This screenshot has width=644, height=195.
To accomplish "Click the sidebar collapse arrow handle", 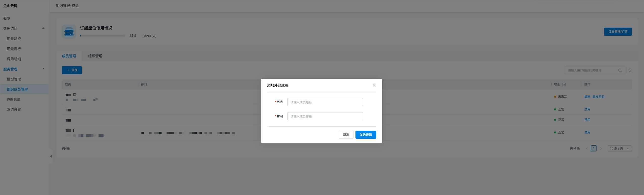I will tap(51, 156).
